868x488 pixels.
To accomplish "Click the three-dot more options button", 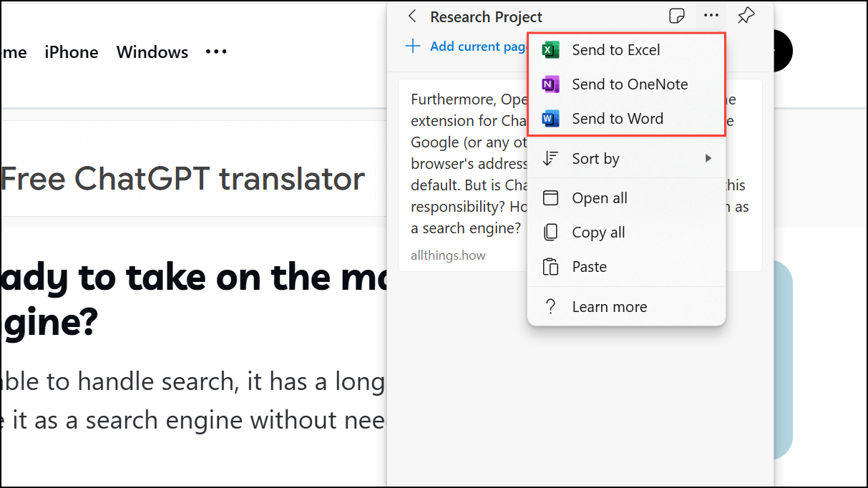I will 711,16.
